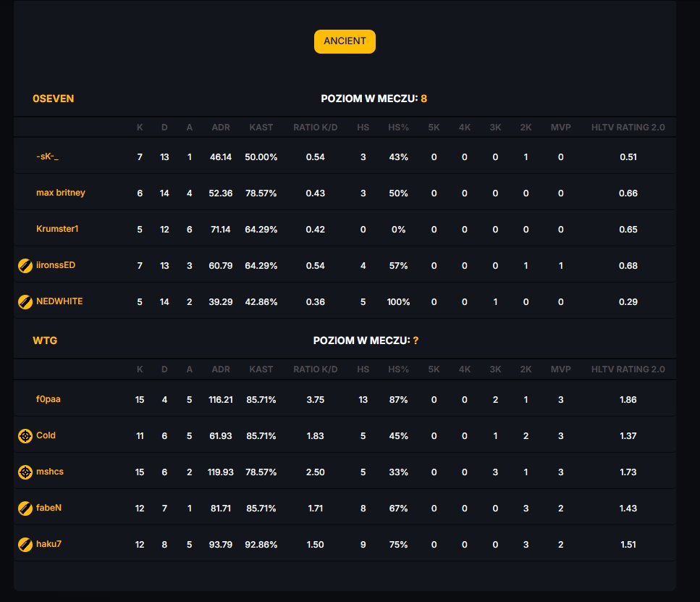Click f0paa's rating value 1.86
The height and width of the screenshot is (602, 700).
[628, 400]
